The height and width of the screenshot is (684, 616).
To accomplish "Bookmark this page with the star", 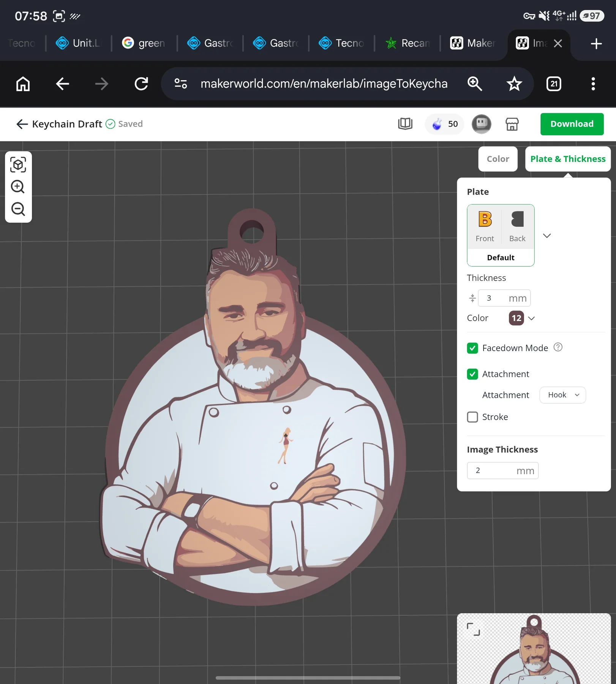I will pos(514,84).
